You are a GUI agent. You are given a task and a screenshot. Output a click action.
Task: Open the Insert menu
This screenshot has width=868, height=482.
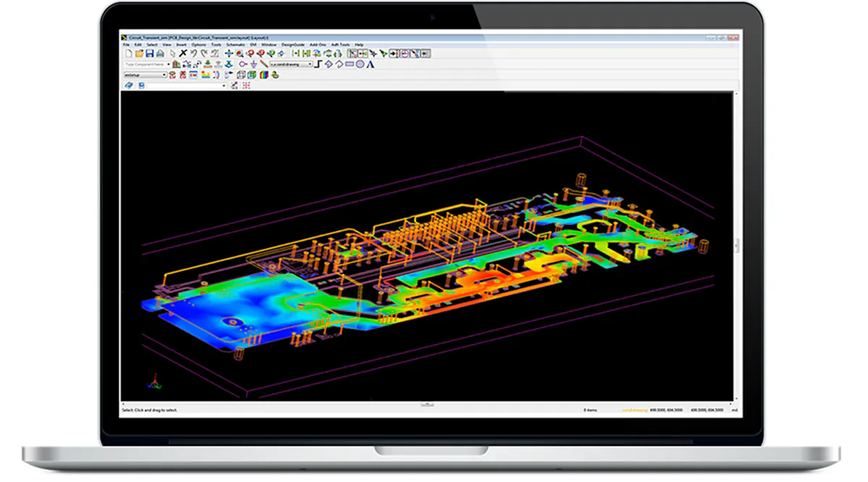pos(180,45)
